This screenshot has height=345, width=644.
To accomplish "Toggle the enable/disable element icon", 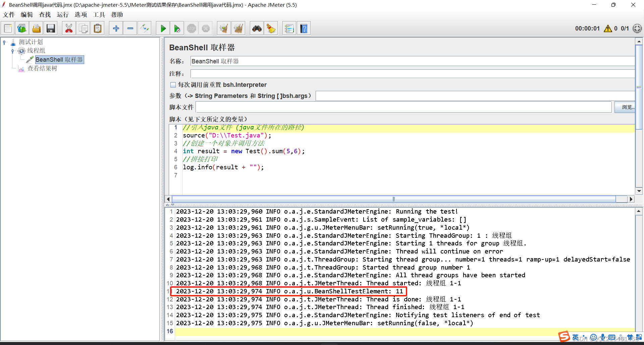I will 145,28.
